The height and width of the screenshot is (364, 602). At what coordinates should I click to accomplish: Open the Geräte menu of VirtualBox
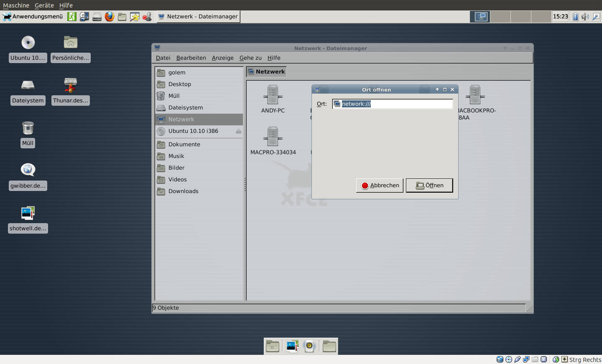coord(43,5)
